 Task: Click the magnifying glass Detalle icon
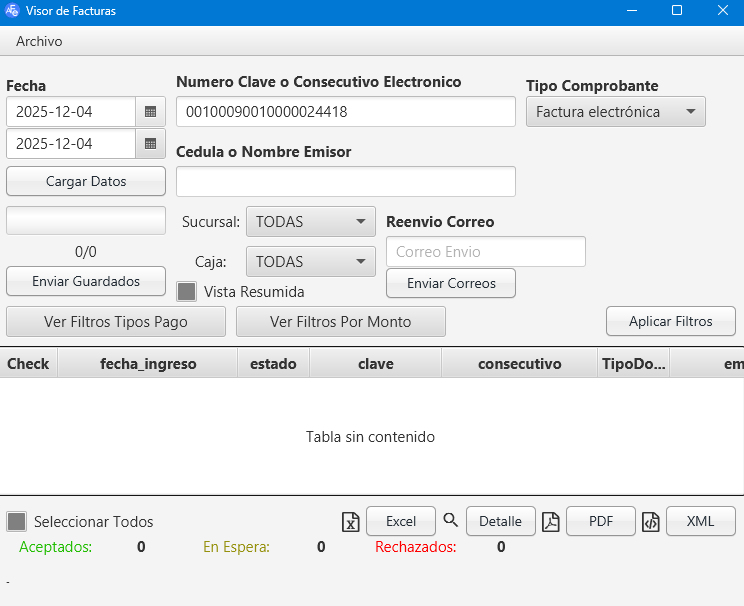point(450,520)
